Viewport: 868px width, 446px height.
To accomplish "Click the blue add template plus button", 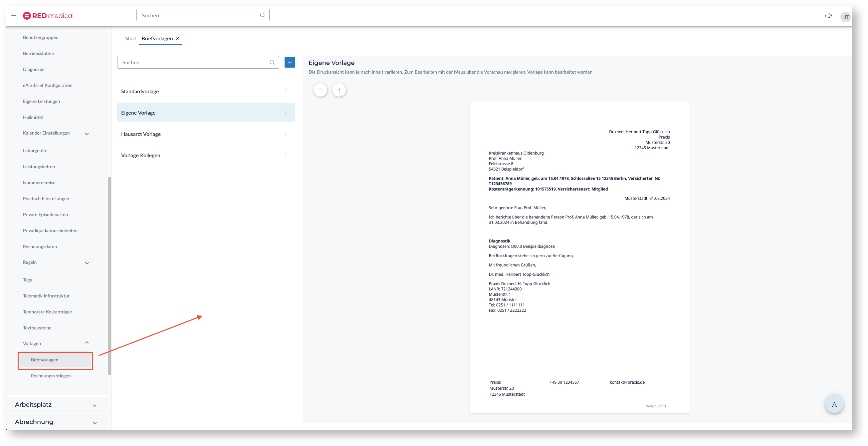I will click(290, 62).
